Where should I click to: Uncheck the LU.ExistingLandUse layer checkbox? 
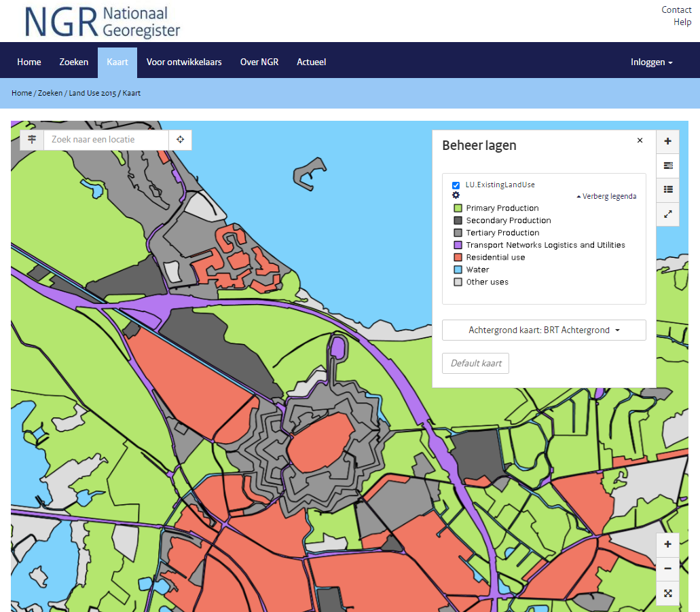coord(456,185)
